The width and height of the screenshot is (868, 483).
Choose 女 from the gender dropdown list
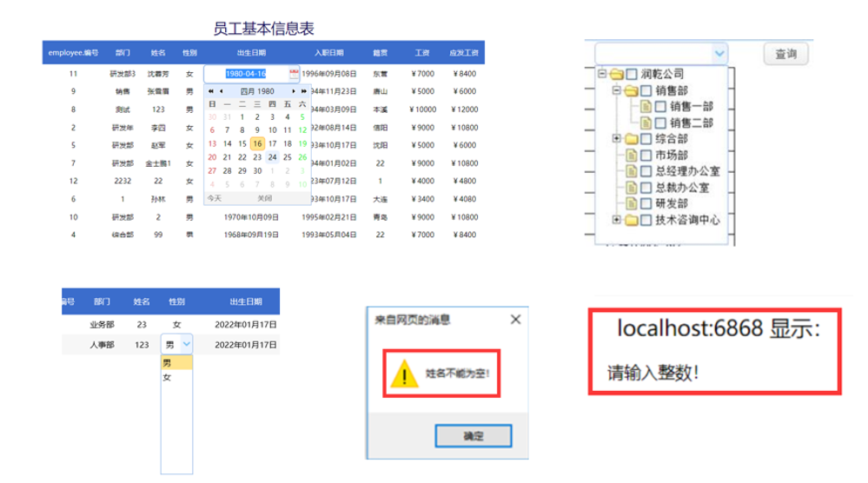(x=168, y=378)
